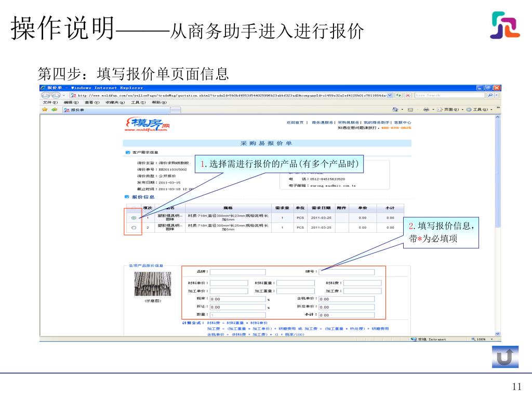Select radio button for product row 2
Viewport: 532px width, 399px height.
[x=134, y=228]
